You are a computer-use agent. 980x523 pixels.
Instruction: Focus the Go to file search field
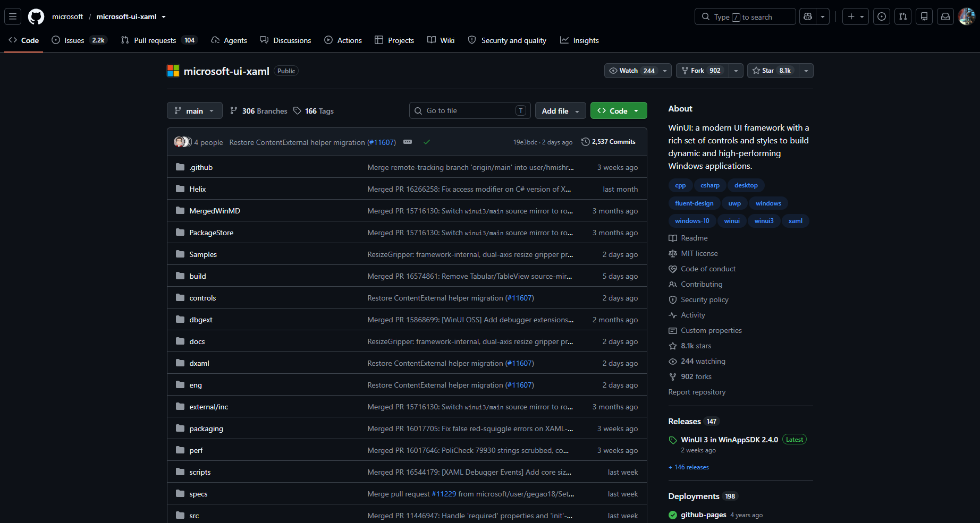click(x=470, y=110)
